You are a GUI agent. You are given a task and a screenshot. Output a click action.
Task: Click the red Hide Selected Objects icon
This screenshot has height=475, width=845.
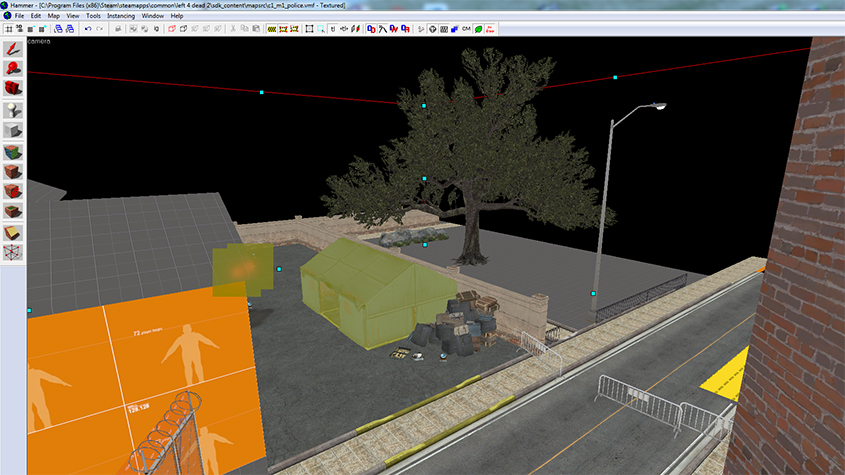pos(172,29)
